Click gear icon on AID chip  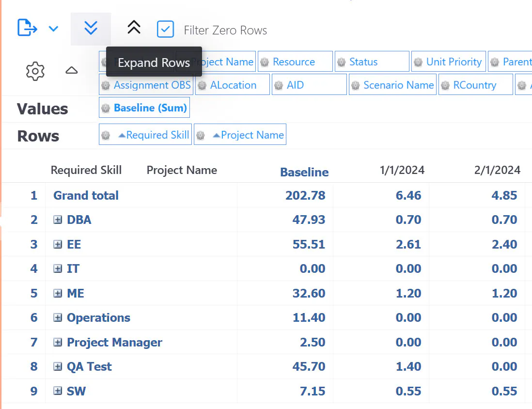click(x=279, y=85)
